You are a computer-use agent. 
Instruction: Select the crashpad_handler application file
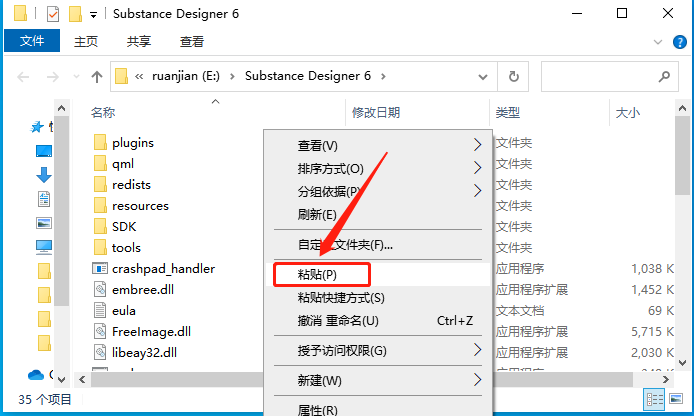[x=163, y=269]
